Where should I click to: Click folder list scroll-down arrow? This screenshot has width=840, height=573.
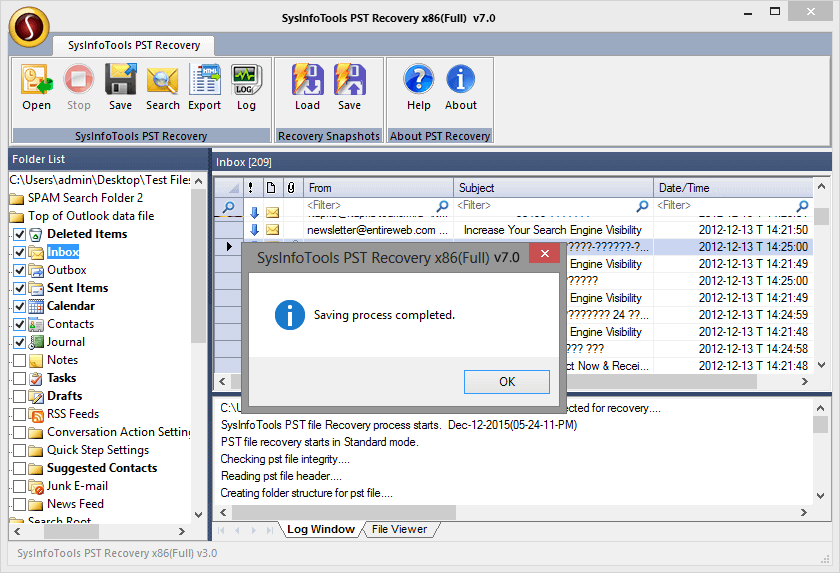198,515
